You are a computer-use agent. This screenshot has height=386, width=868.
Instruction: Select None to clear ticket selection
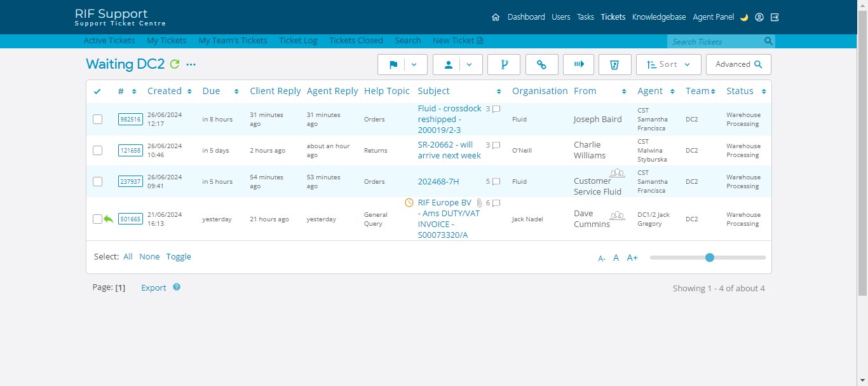coord(149,256)
